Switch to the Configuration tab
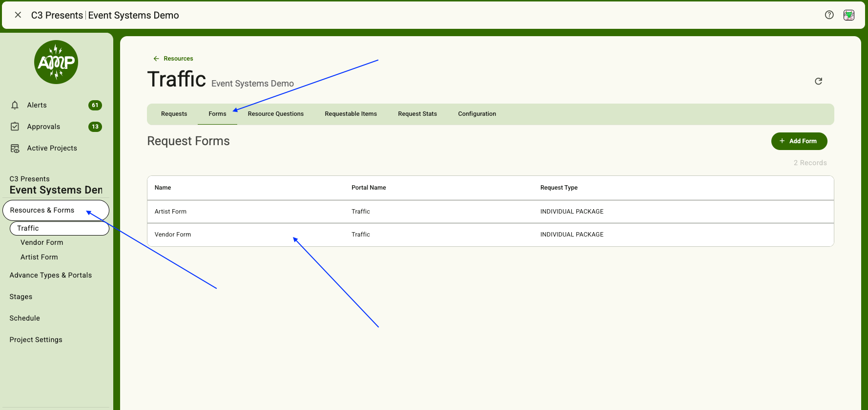The image size is (868, 410). coord(477,114)
